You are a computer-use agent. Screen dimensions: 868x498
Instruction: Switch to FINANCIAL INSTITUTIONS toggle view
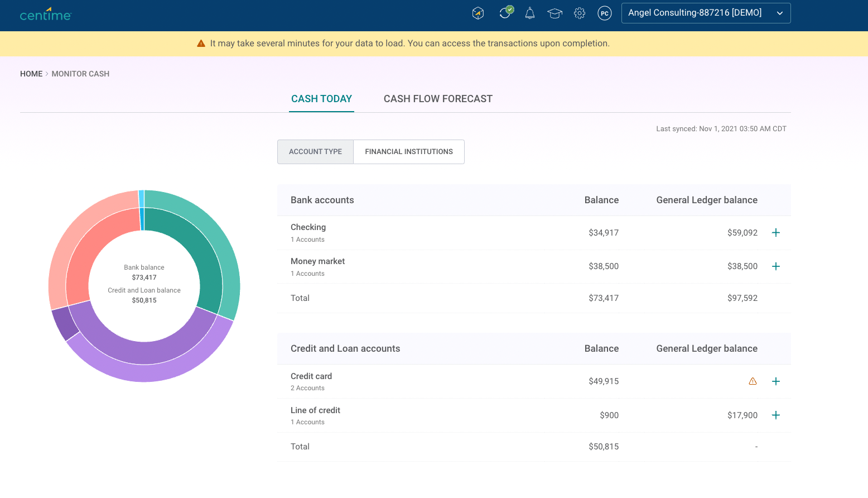(x=409, y=152)
